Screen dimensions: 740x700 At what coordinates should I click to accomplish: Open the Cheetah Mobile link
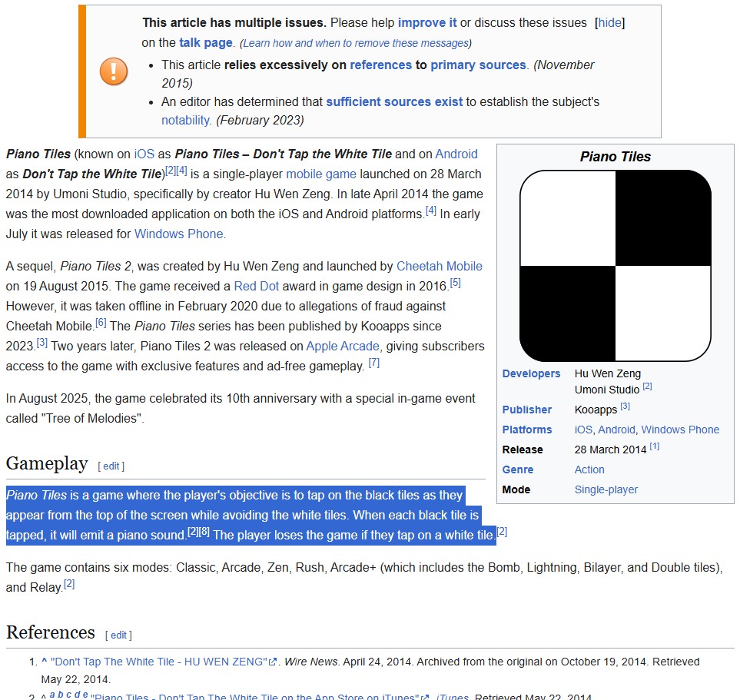[x=440, y=266]
